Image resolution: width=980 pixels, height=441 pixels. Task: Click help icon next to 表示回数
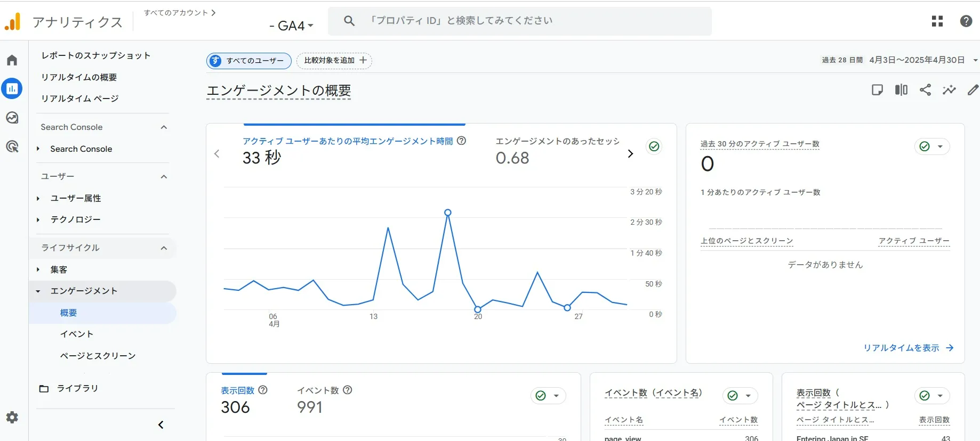[x=263, y=390]
